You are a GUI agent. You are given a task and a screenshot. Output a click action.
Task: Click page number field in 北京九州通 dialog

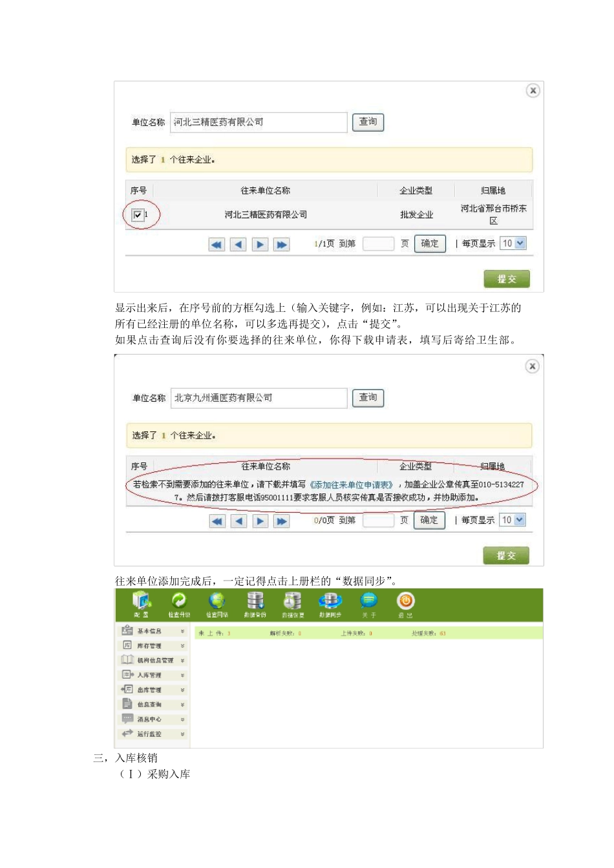point(378,520)
